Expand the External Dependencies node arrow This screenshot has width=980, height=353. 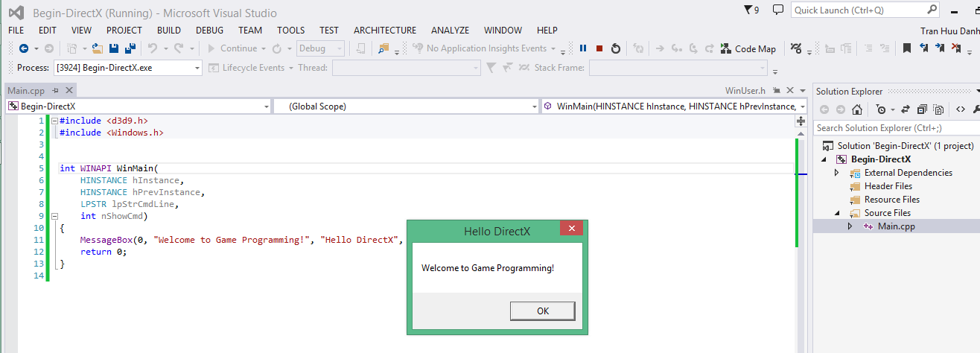pos(836,173)
